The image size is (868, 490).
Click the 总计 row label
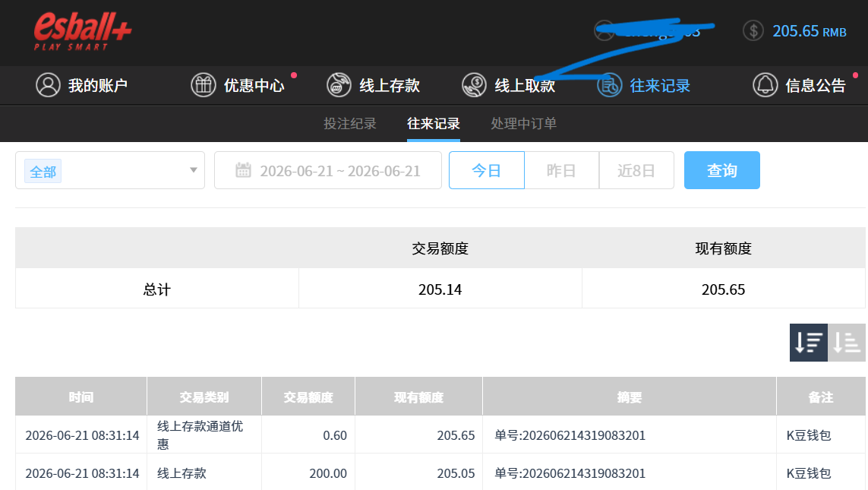pyautogui.click(x=157, y=289)
